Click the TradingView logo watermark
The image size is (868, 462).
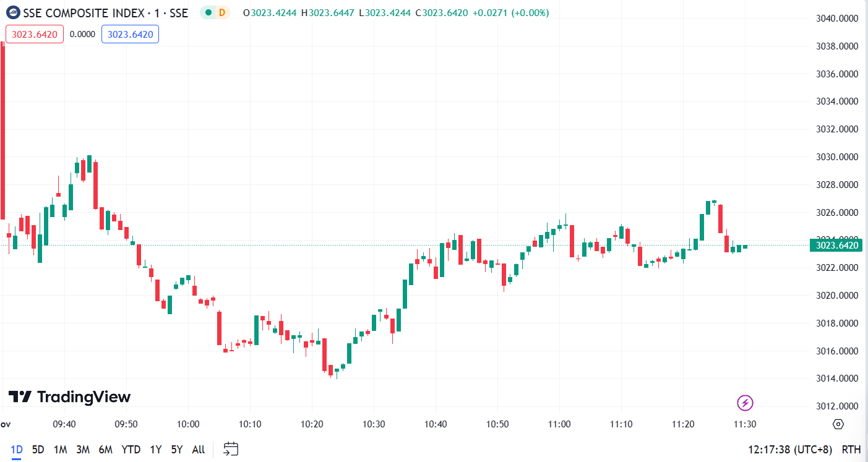pos(69,397)
